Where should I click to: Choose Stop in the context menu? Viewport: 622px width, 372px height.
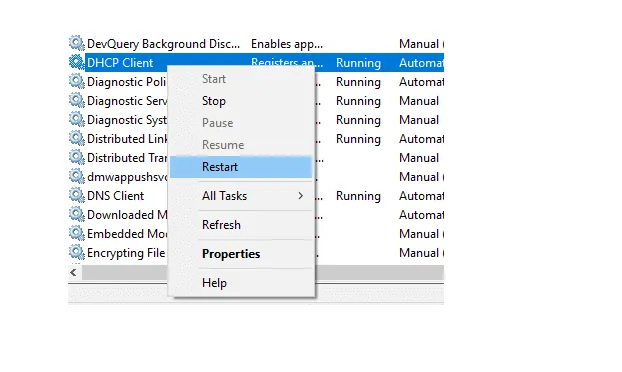point(241,101)
